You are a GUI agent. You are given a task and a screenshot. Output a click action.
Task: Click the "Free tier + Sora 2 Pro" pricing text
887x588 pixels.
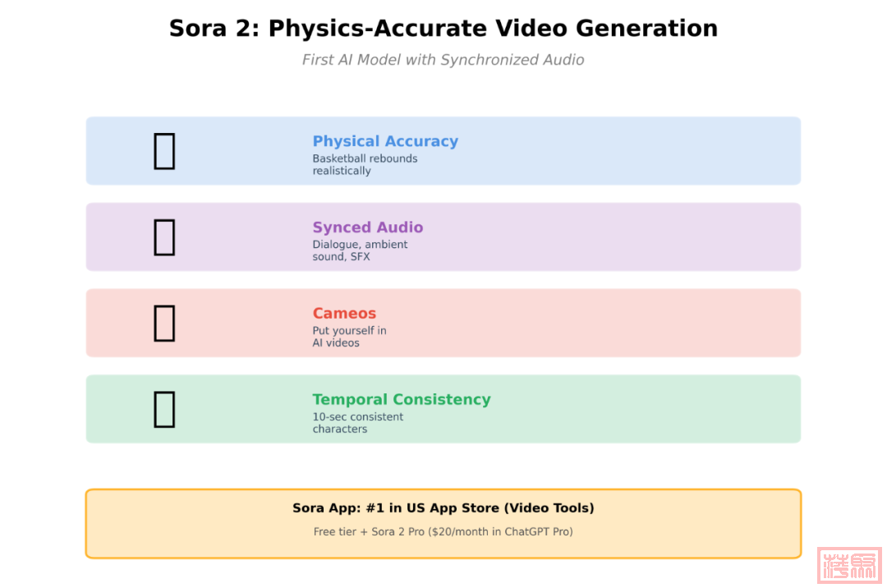pos(443,532)
